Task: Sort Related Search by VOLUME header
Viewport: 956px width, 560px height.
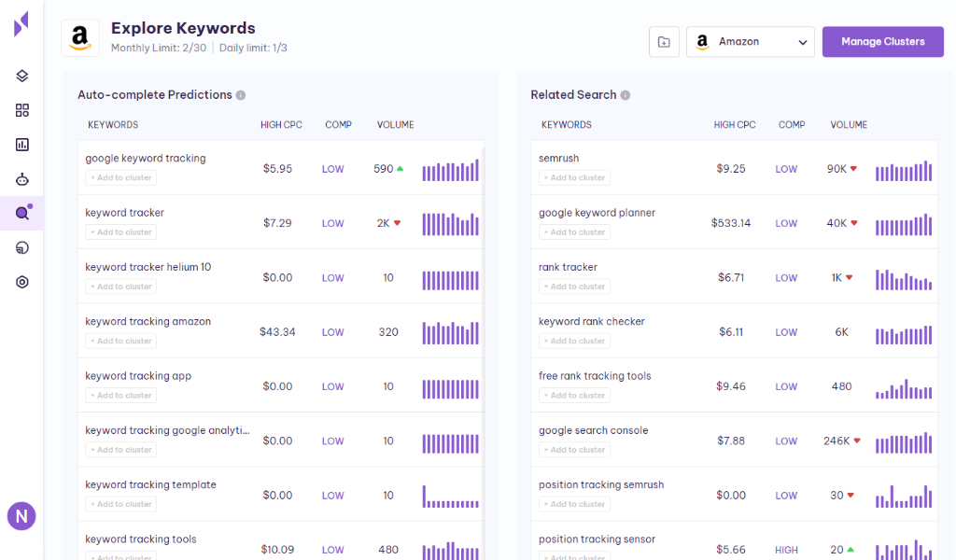Action: 849,125
